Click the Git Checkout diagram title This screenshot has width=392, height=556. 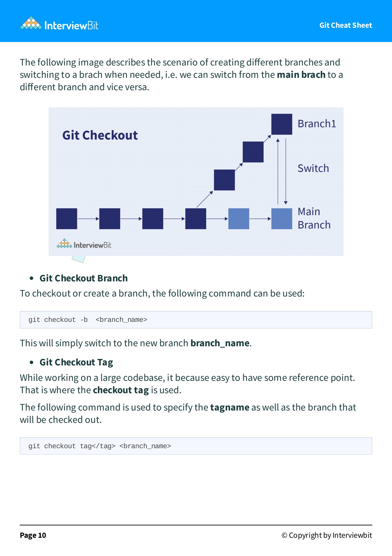pyautogui.click(x=100, y=135)
